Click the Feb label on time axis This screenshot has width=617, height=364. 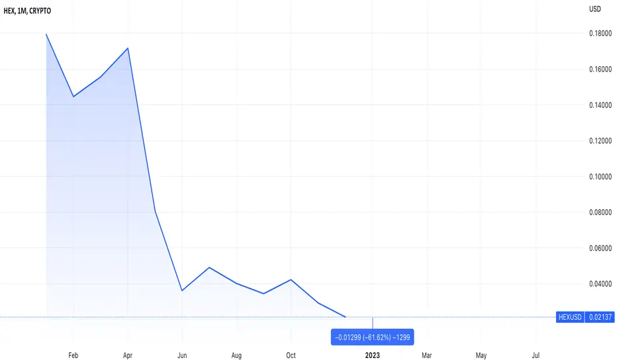tap(73, 355)
